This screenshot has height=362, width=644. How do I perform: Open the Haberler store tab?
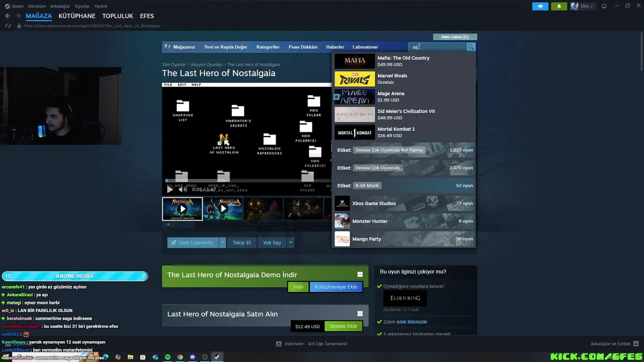tap(335, 47)
